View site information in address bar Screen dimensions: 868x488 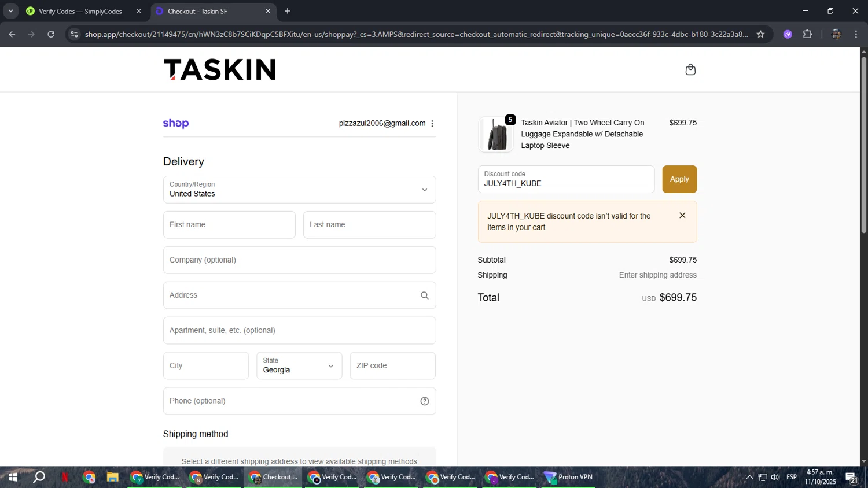[74, 34]
